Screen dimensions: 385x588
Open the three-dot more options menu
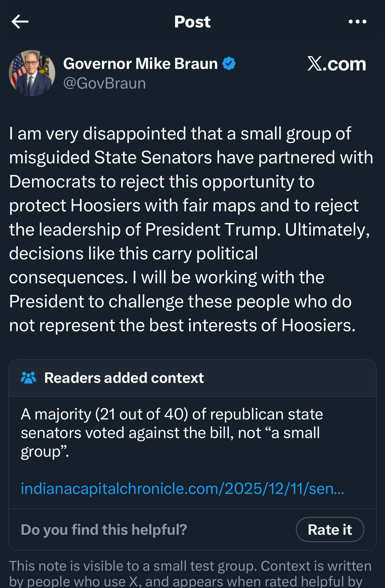tap(357, 22)
